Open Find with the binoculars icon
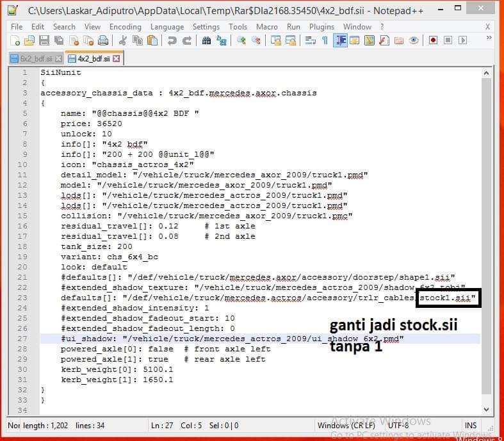This screenshot has height=441, width=504. click(x=206, y=40)
